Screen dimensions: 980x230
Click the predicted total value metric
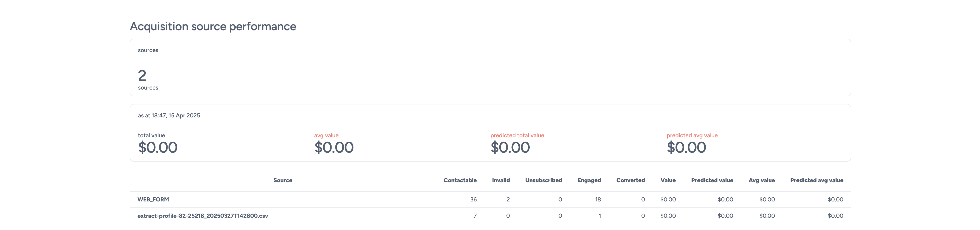pos(510,147)
